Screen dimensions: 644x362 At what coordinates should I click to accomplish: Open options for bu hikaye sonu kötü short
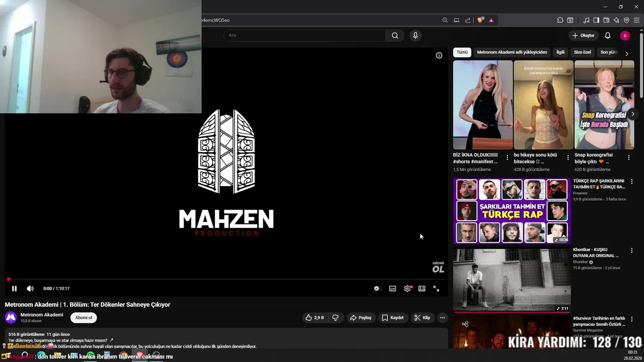[x=568, y=158]
